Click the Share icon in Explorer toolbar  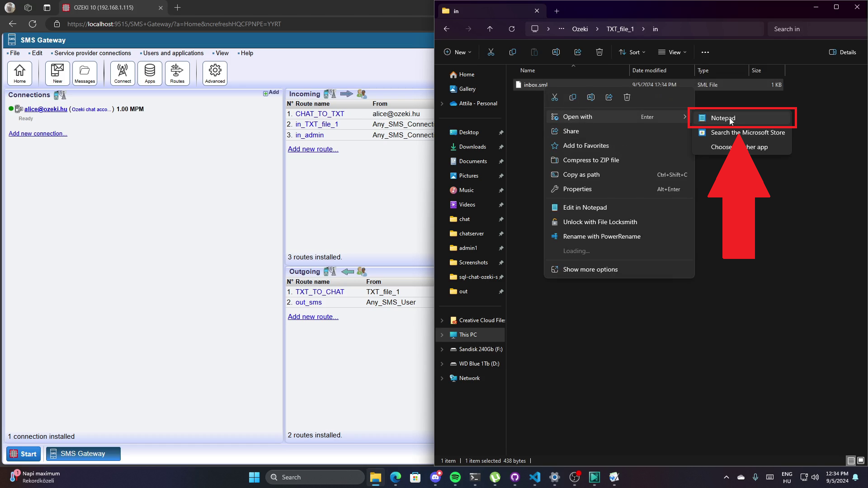[x=578, y=52]
